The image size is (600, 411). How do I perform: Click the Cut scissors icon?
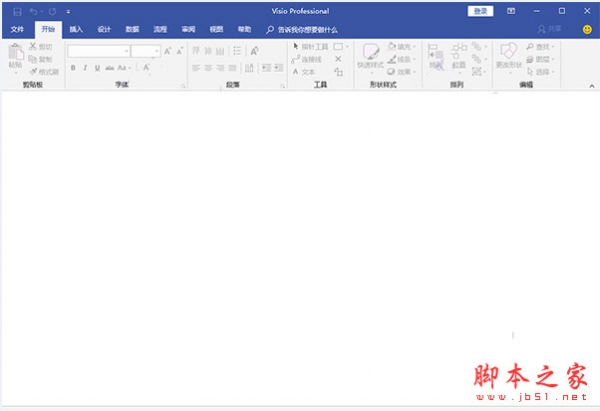point(33,46)
